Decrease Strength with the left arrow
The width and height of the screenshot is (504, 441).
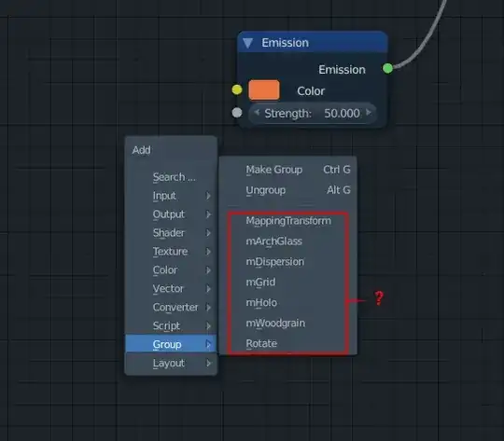pyautogui.click(x=257, y=113)
